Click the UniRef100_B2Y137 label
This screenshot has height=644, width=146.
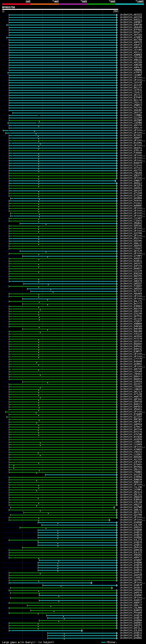(131, 291)
